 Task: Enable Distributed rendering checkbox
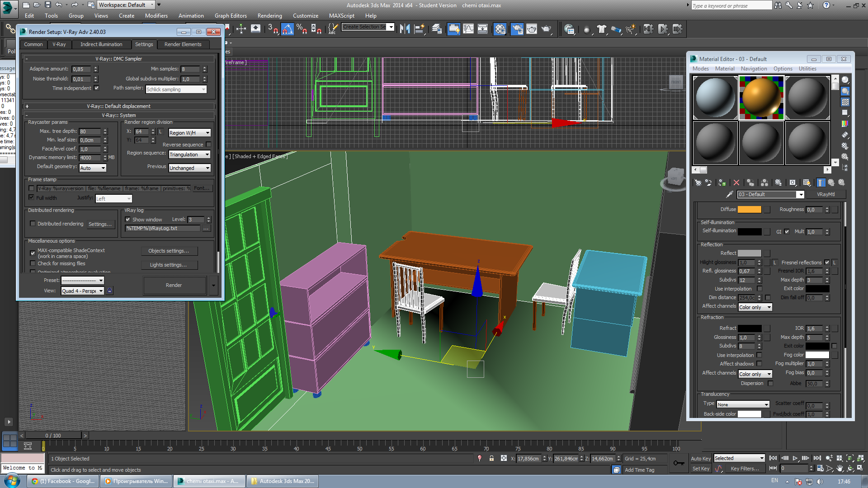click(33, 224)
